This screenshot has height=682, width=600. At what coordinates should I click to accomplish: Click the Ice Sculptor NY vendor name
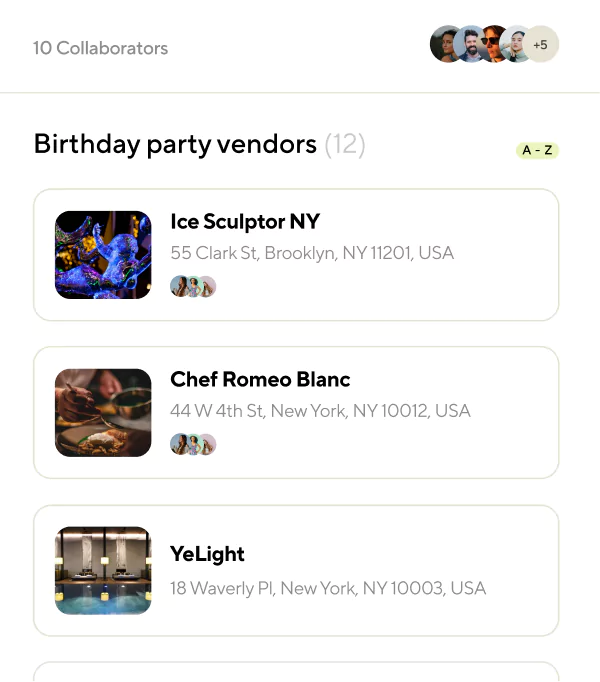[x=245, y=222]
